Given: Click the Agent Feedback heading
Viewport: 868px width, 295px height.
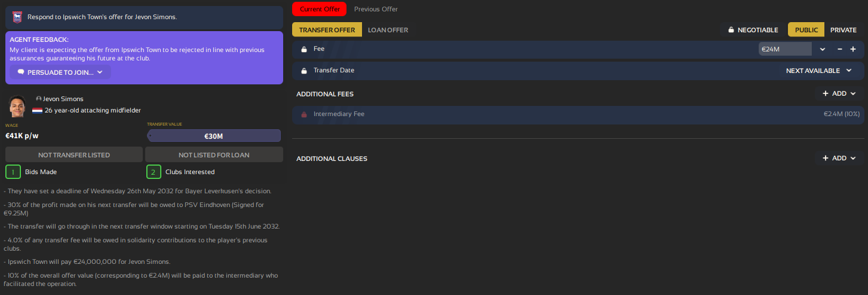Looking at the screenshot, I should point(39,39).
